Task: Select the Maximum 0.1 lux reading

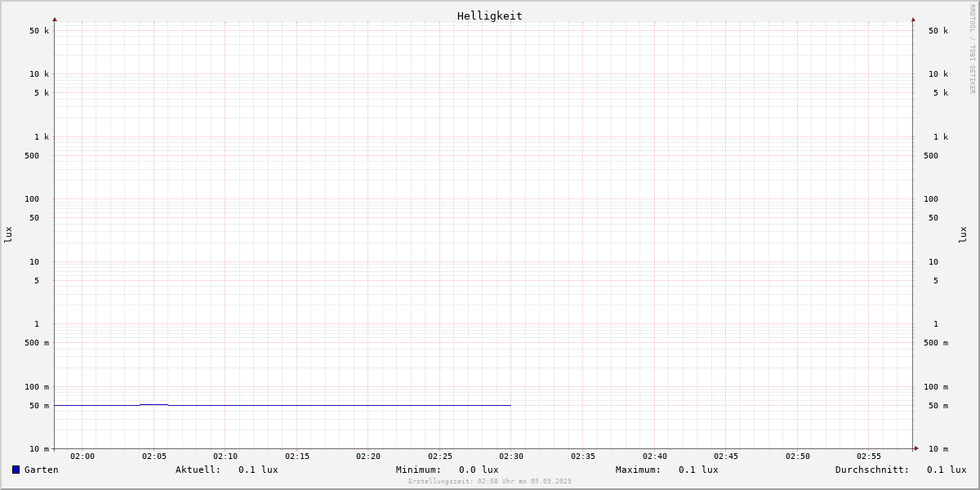Action: [667, 470]
